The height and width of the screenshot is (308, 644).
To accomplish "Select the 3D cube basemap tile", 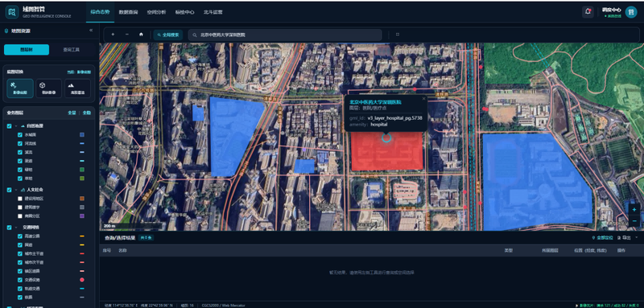I will [48, 88].
